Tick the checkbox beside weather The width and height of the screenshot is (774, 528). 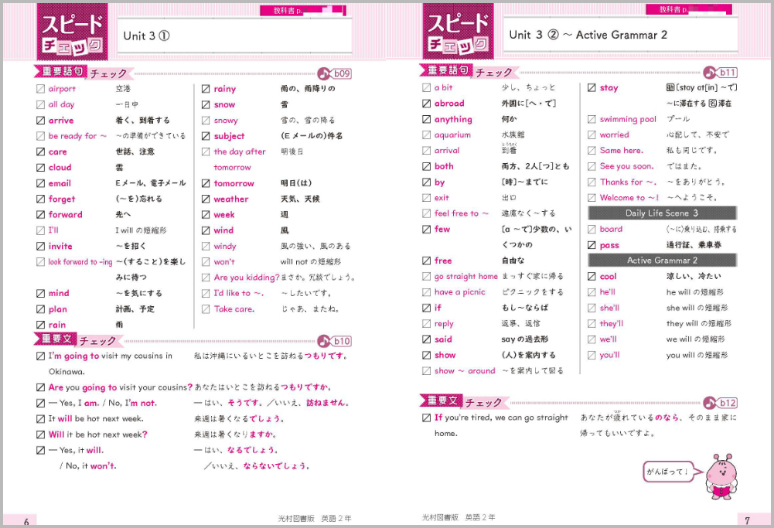(206, 199)
